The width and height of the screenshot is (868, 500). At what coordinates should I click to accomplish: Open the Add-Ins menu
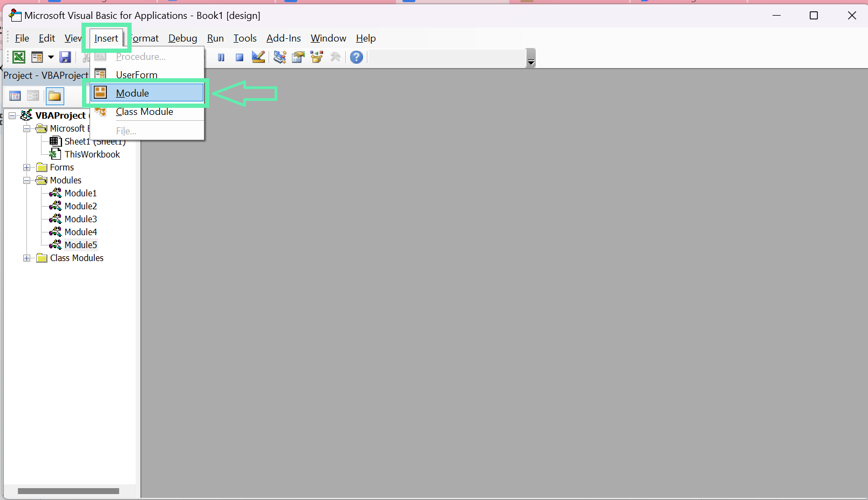[x=284, y=38]
